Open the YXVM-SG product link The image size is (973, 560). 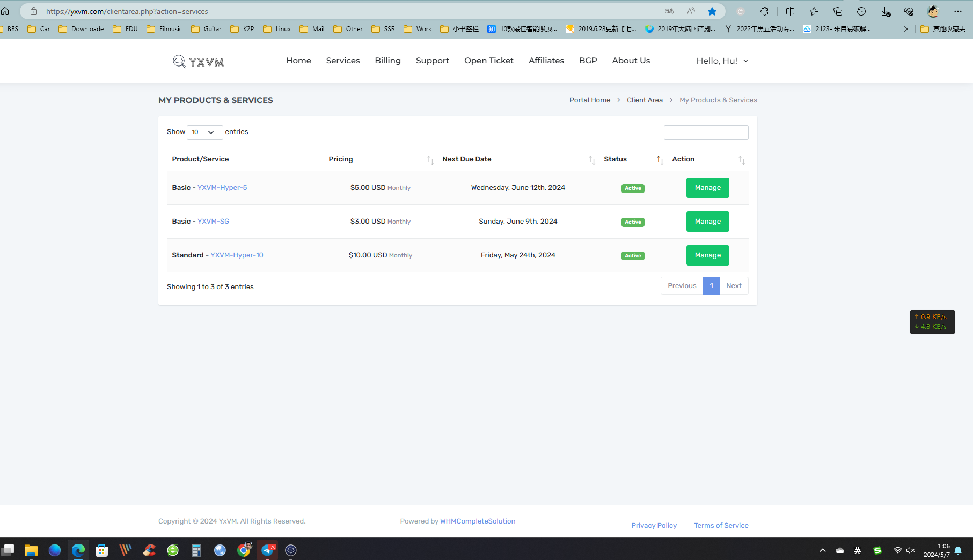point(213,222)
